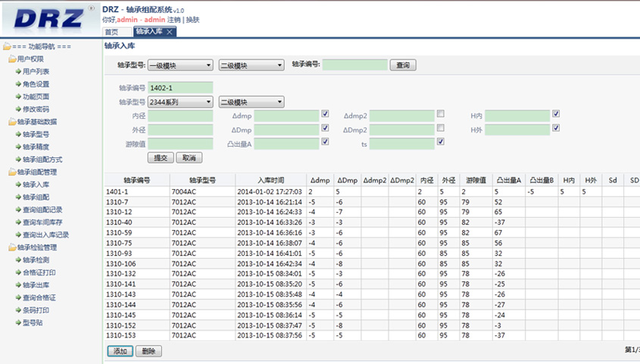This screenshot has height=364, width=640.
Task: Click the icon beside 用户列表 in sidebar
Action: coord(17,71)
